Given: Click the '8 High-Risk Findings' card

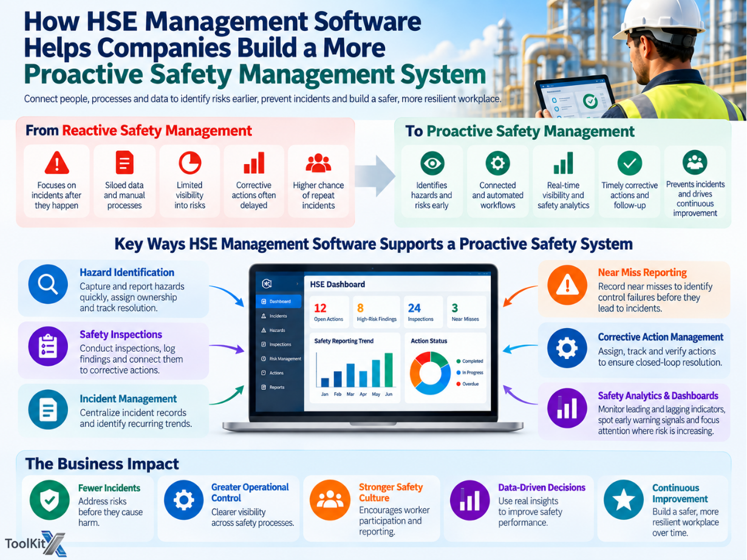Looking at the screenshot, I should 377,312.
